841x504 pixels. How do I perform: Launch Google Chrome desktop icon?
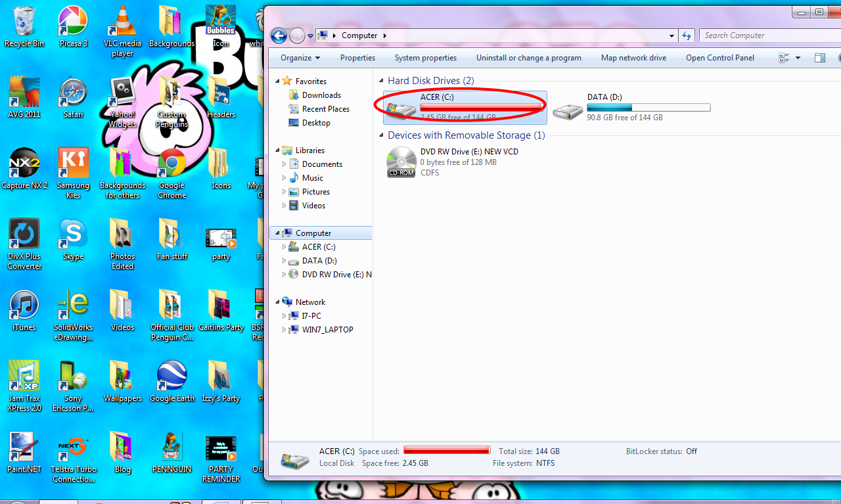coord(171,173)
